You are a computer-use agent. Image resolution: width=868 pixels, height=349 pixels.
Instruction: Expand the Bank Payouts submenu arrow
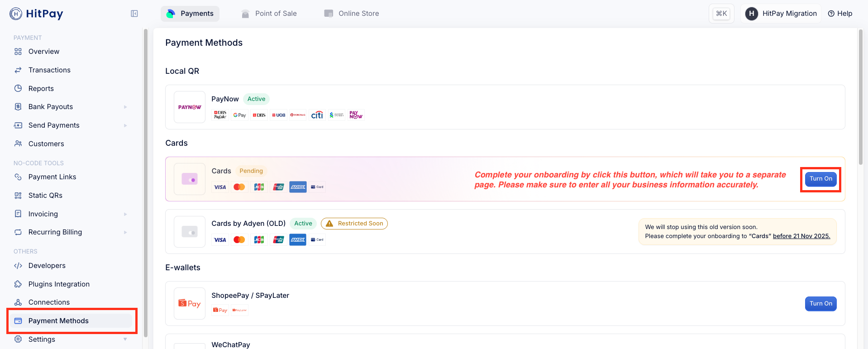pyautogui.click(x=125, y=107)
